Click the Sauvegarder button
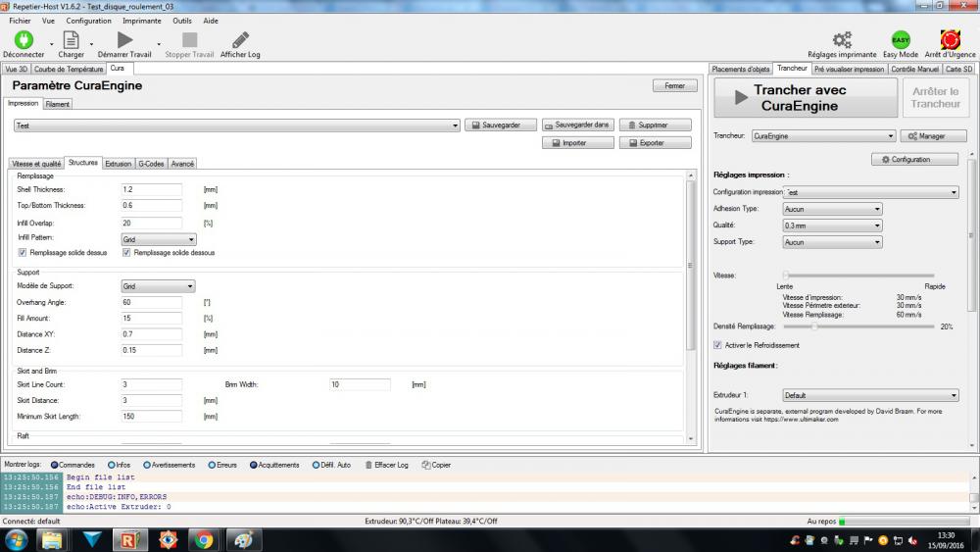The width and height of the screenshot is (980, 552). coord(501,125)
